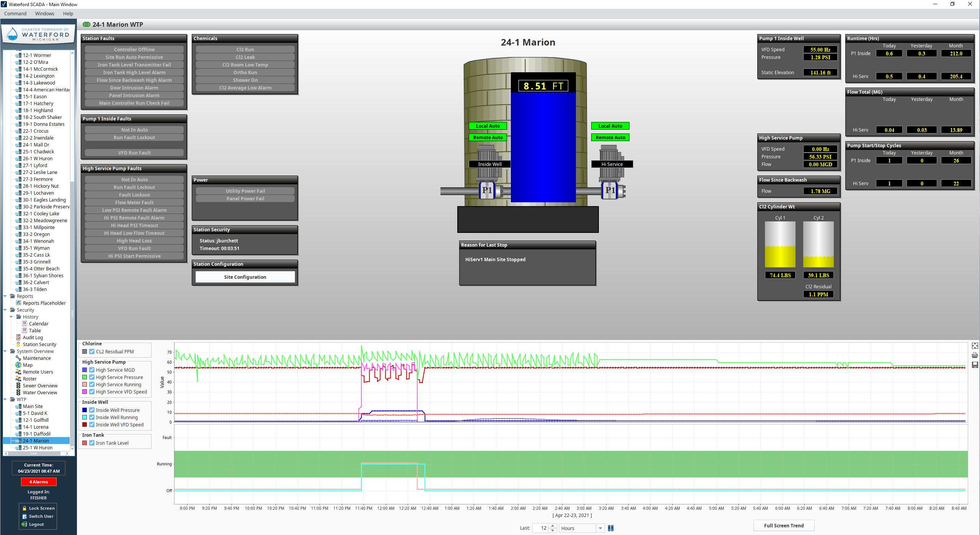Toggle the Inside Well Running checkbox
This screenshot has width=980, height=535.
point(92,417)
